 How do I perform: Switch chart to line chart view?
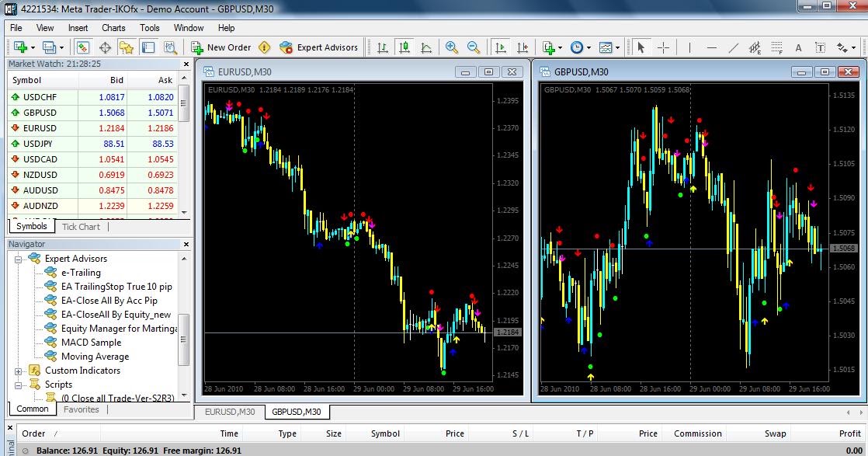click(426, 47)
